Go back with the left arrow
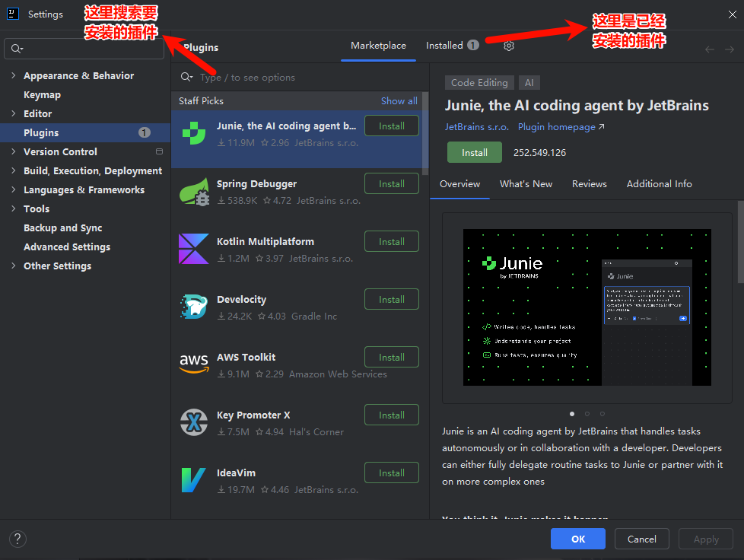Image resolution: width=744 pixels, height=560 pixels. coord(710,49)
